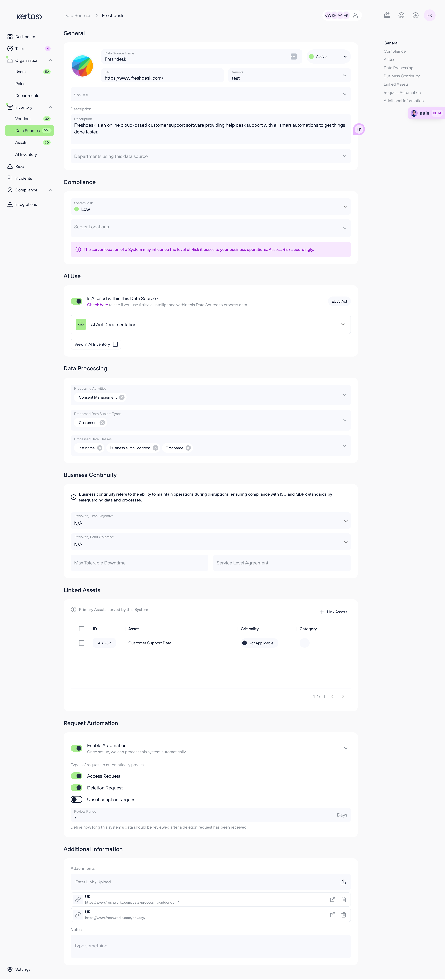The image size is (445, 980).
Task: Open data-processing-addendum link externally
Action: (x=332, y=899)
